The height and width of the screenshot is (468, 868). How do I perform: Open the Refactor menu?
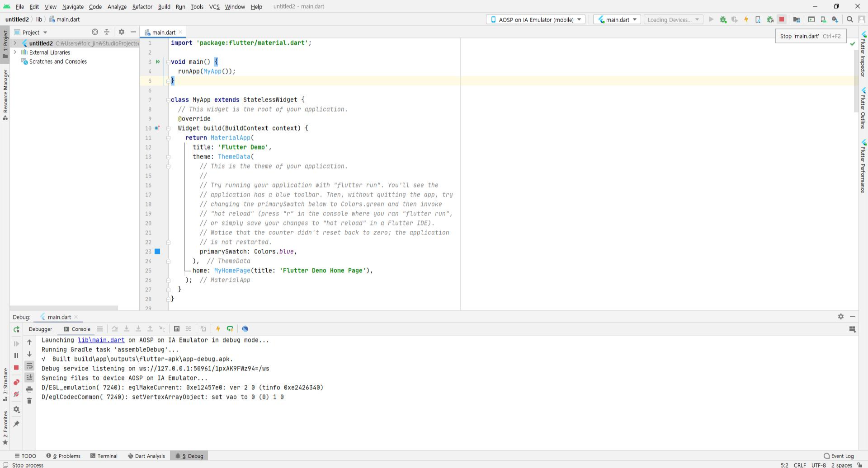tap(142, 7)
